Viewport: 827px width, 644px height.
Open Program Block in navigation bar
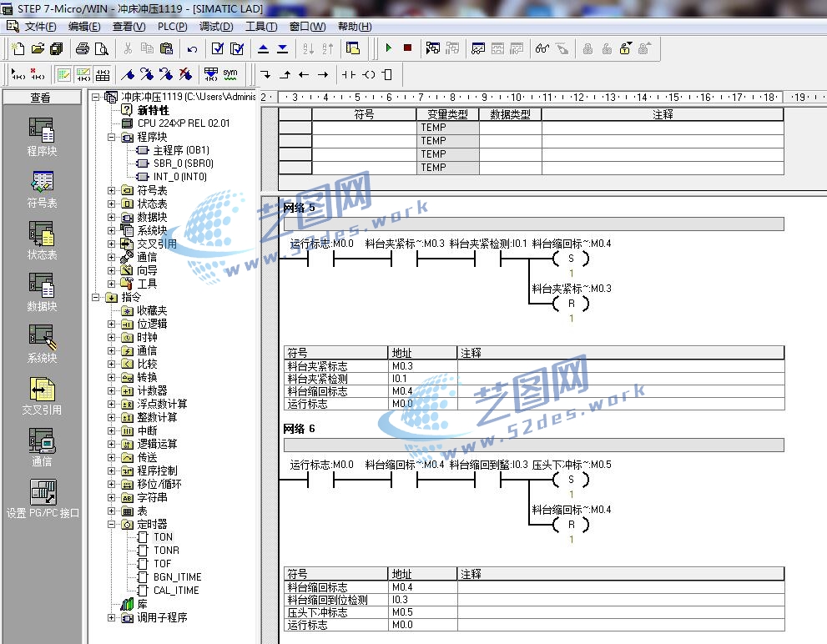tap(42, 137)
